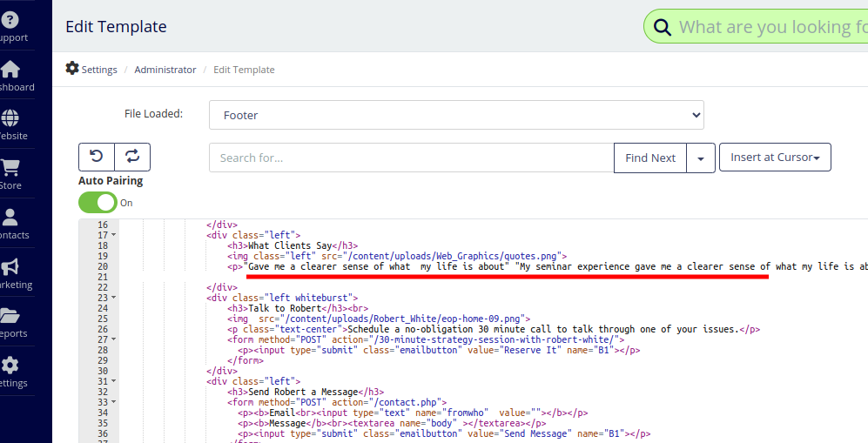Open the Insert at Cursor dropdown
The width and height of the screenshot is (868, 443).
[775, 157]
